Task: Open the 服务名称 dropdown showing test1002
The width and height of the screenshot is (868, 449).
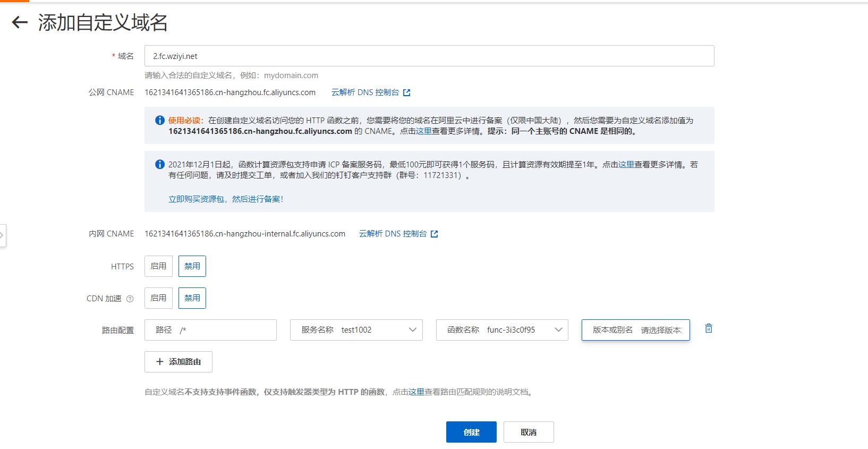Action: [356, 330]
